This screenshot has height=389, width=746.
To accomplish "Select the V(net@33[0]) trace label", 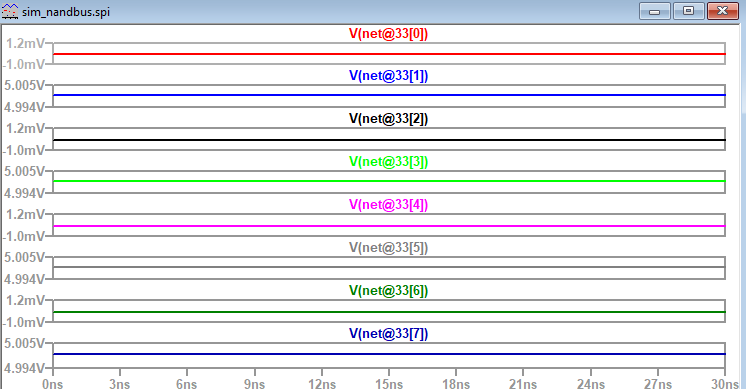I will [388, 34].
